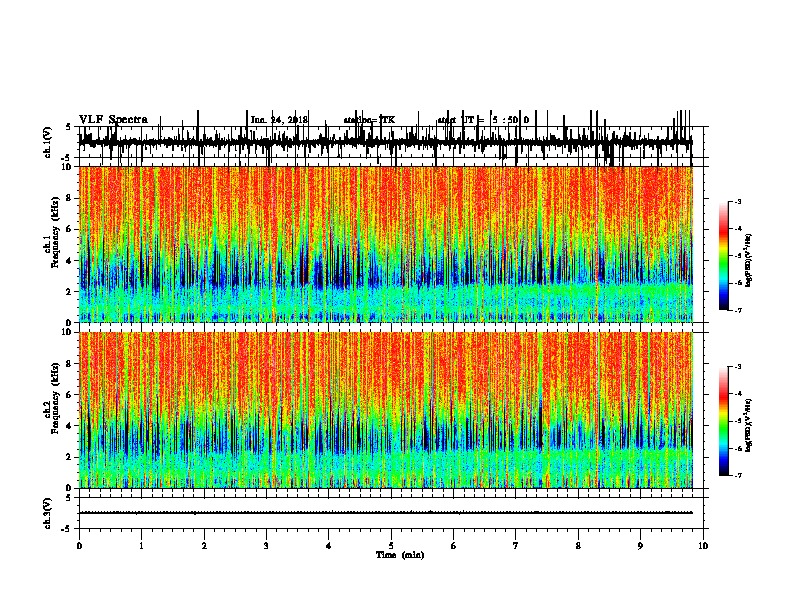This screenshot has height=612, width=792.
Task: Click inside the ch.1 spectrogram panel
Action: click(385, 244)
